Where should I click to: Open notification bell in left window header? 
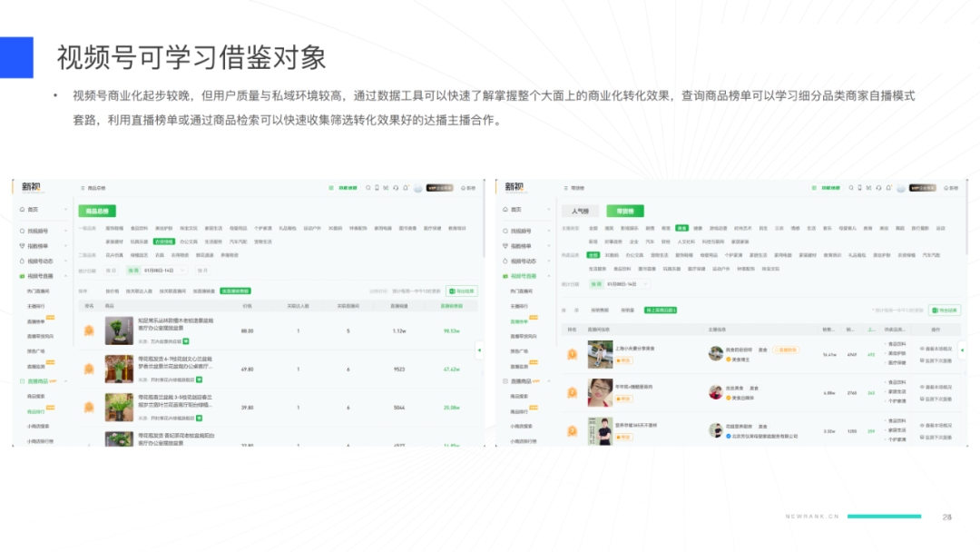click(x=406, y=188)
